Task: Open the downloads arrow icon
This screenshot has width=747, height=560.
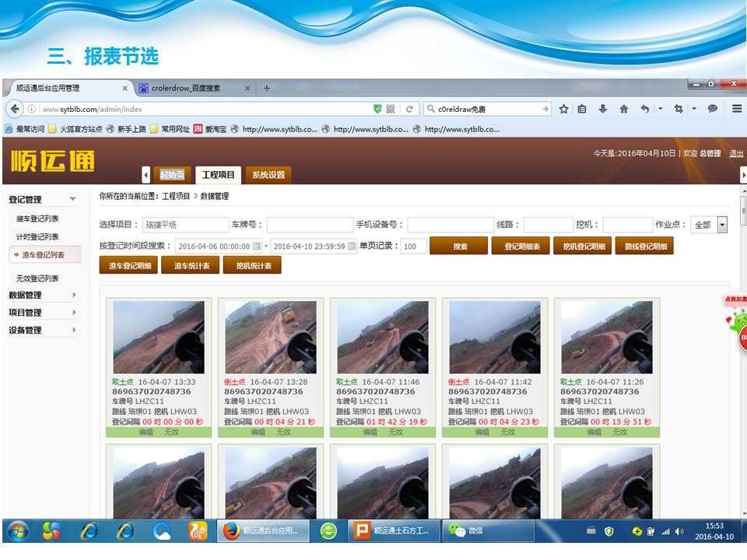Action: coord(602,109)
